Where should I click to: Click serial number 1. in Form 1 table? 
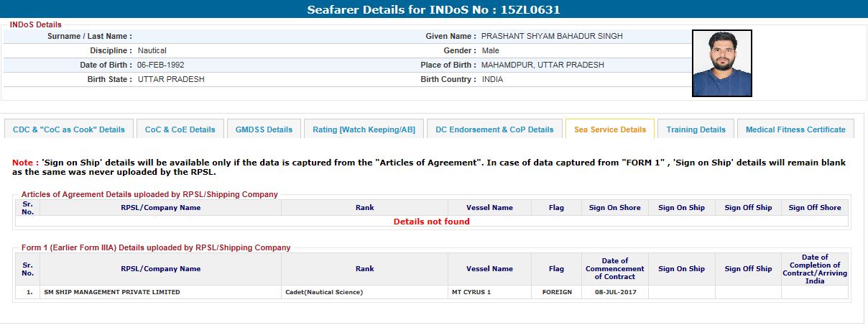(x=29, y=292)
